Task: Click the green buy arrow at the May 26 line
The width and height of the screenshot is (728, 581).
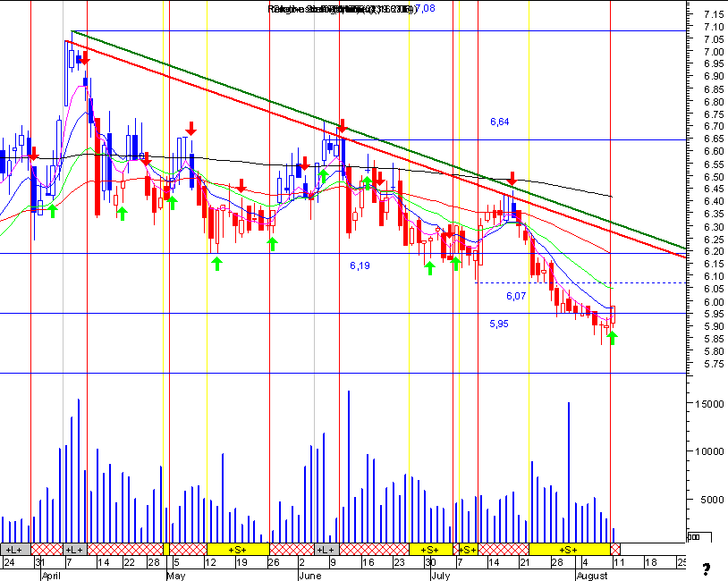Action: click(x=273, y=244)
